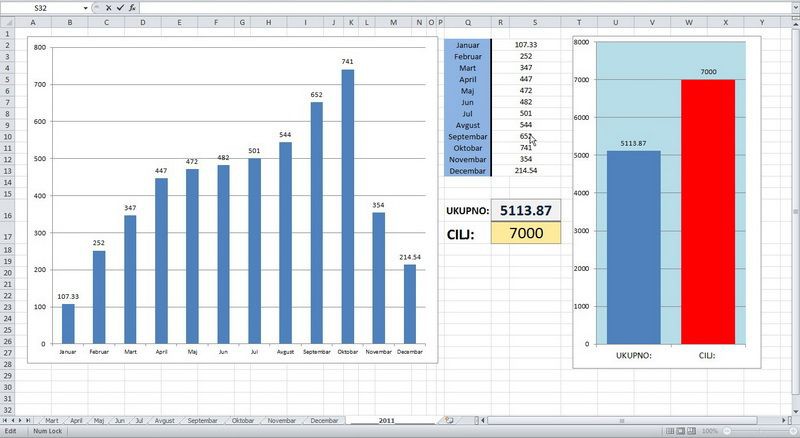Select the UKUPNO cell showing 5113.87
800x438 pixels.
[x=526, y=210]
